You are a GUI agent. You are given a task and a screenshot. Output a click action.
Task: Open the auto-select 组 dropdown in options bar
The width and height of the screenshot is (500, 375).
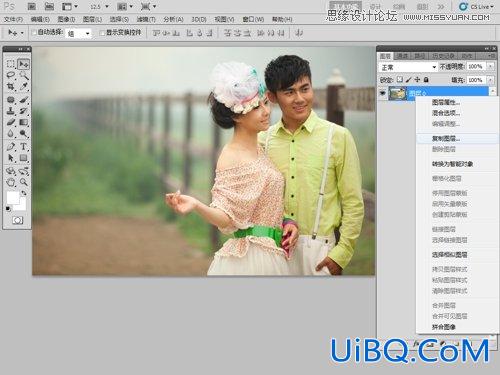coord(79,33)
